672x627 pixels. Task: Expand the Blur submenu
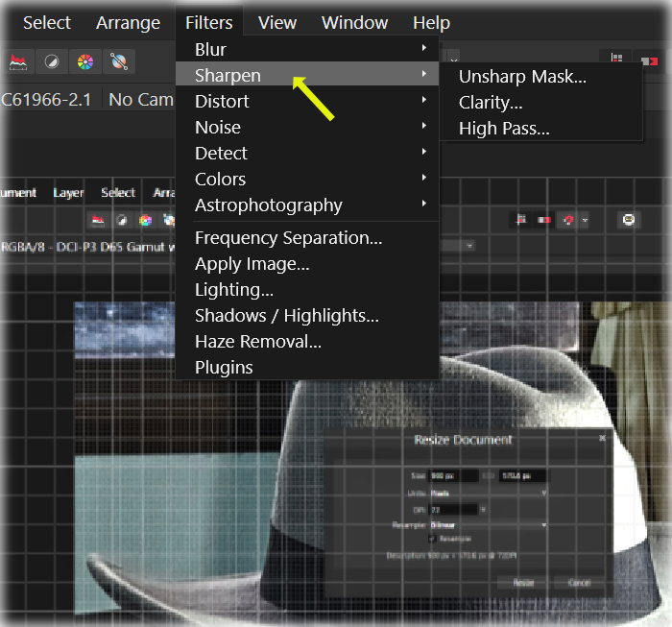pyautogui.click(x=307, y=49)
